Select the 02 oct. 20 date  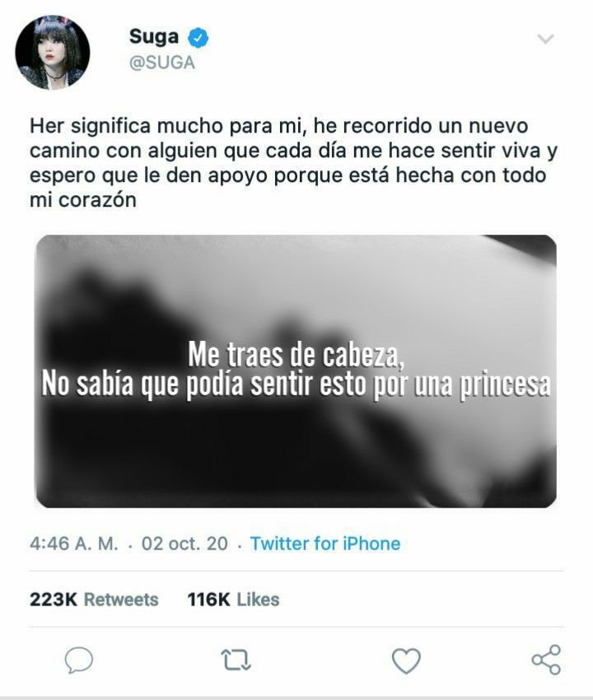[184, 544]
